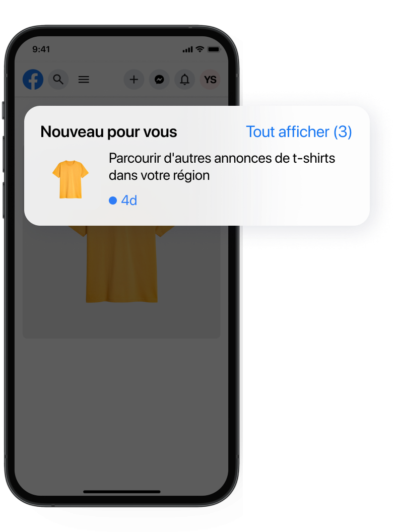
Task: Click the Nouveau pour vous heading
Action: (109, 131)
